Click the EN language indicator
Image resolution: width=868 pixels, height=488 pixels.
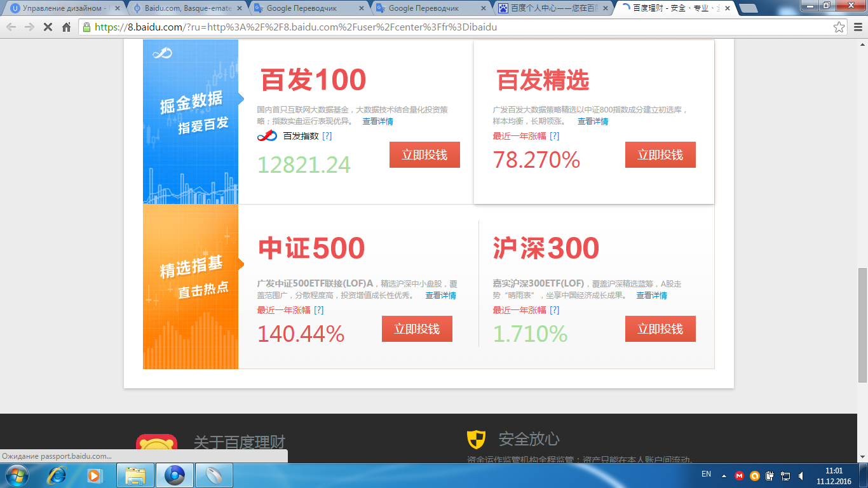click(706, 474)
